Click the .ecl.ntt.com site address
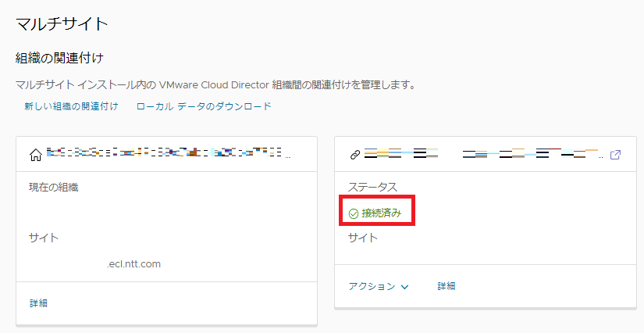Viewport: 644px width, 333px height. (x=133, y=263)
